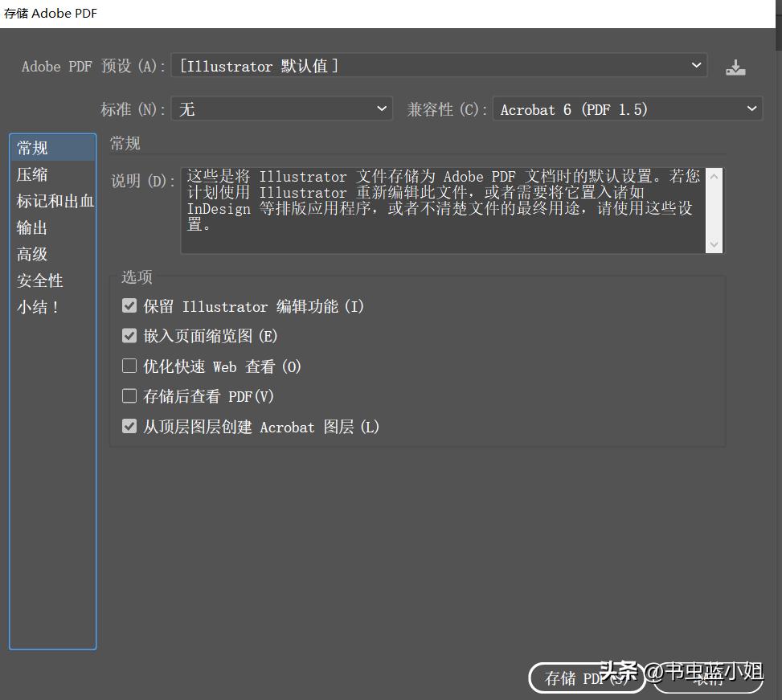Image resolution: width=782 pixels, height=700 pixels.
Task: Enable 优化快速 Web 查看 option
Action: pyautogui.click(x=129, y=366)
